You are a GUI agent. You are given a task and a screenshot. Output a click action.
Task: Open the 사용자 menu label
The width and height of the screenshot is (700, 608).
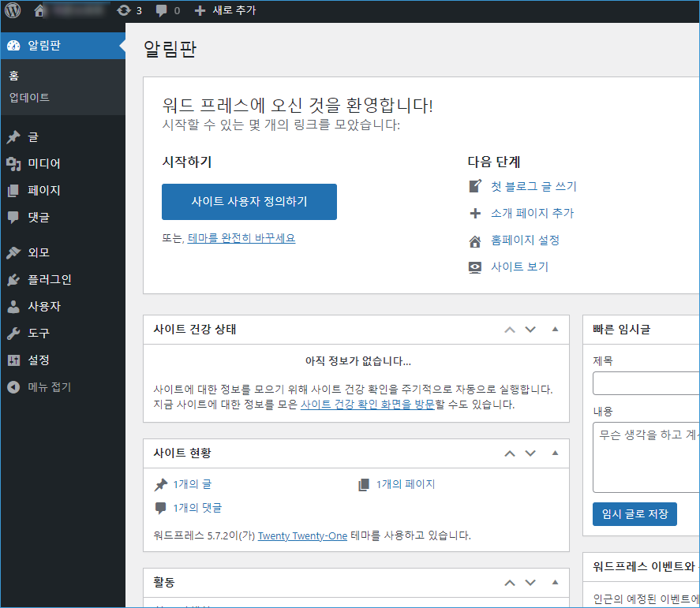tap(44, 307)
